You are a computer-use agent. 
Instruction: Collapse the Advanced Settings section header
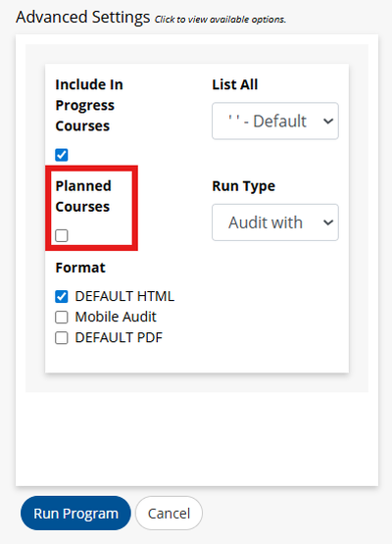(x=83, y=17)
